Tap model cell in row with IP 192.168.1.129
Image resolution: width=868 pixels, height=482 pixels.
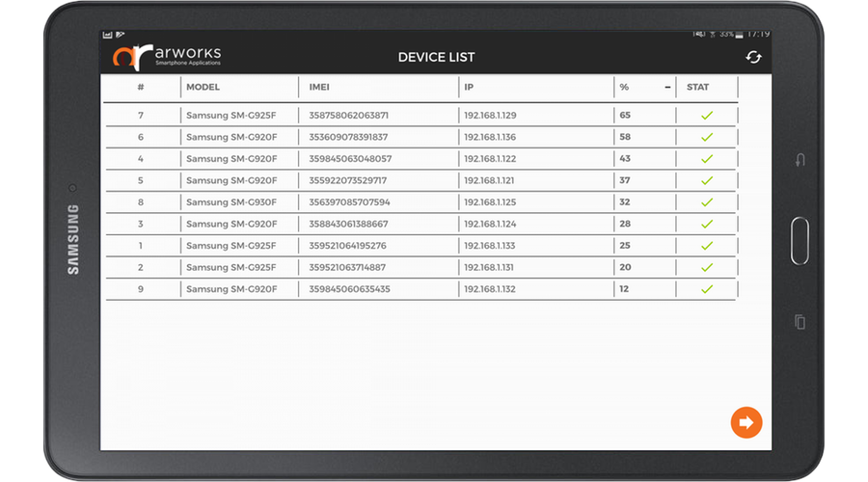231,115
